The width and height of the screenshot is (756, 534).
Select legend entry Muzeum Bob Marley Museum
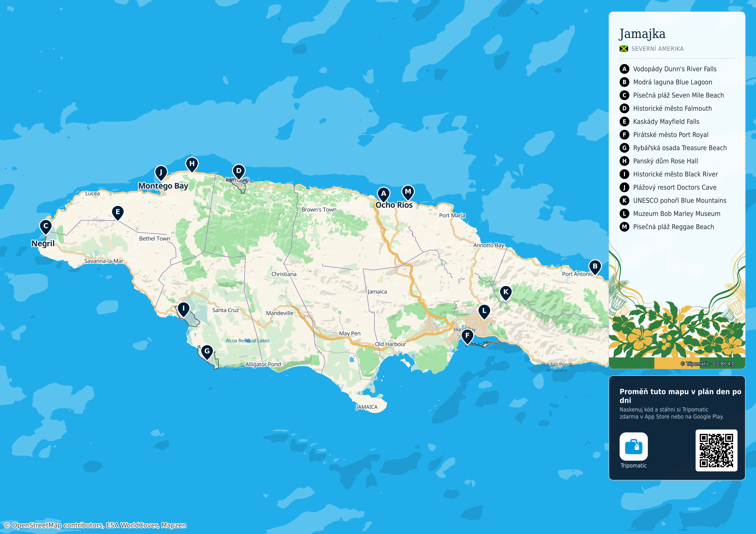670,214
